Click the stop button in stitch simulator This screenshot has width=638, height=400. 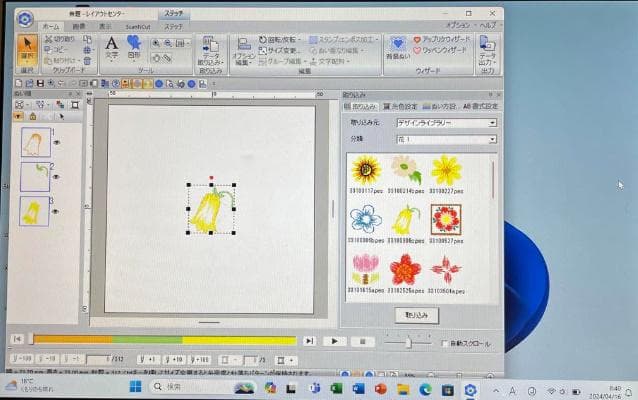click(x=363, y=341)
